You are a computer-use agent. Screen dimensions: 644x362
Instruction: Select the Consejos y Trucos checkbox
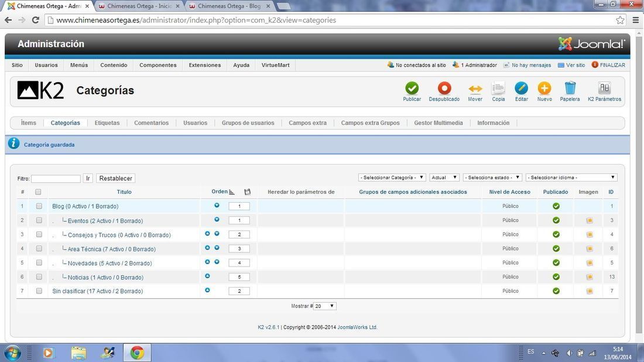coord(39,234)
